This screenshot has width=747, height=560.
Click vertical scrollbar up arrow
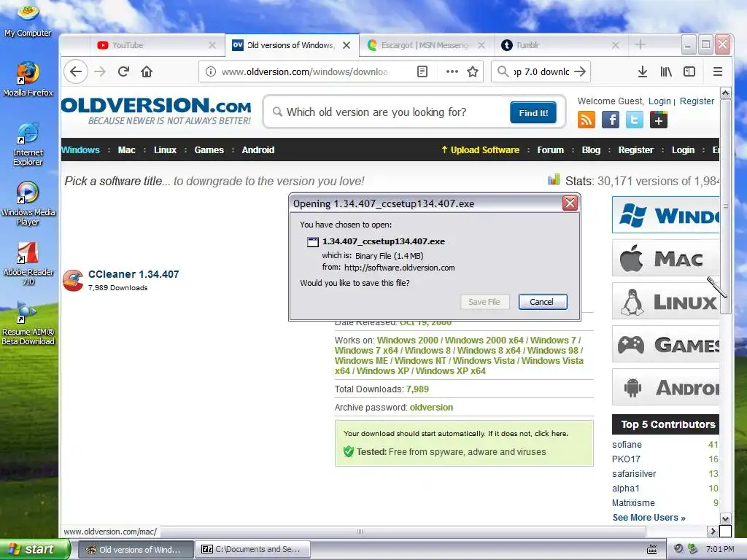(725, 93)
